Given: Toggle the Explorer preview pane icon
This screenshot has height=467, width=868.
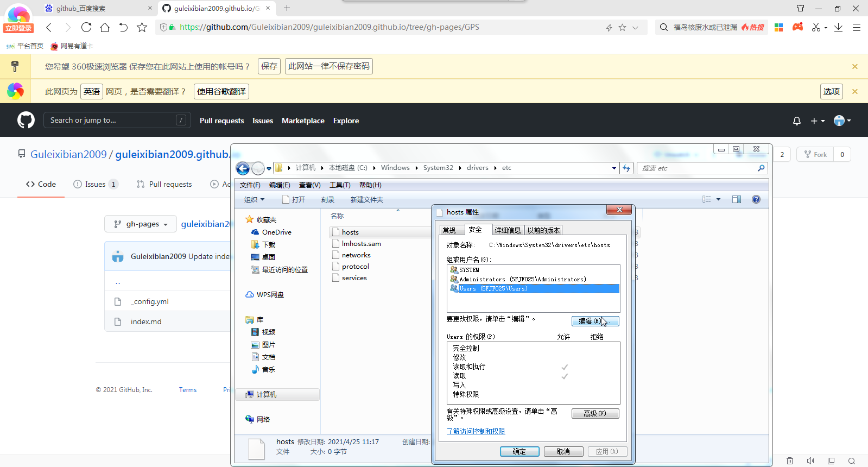Looking at the screenshot, I should [736, 199].
